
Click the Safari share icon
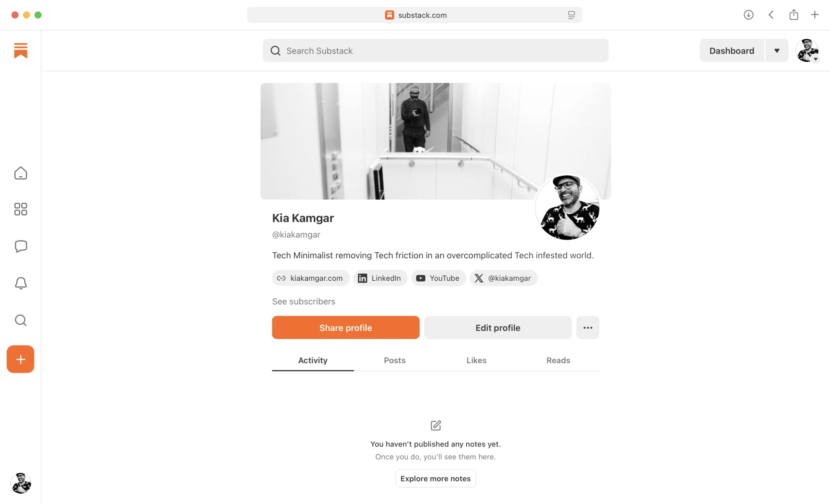click(x=794, y=15)
